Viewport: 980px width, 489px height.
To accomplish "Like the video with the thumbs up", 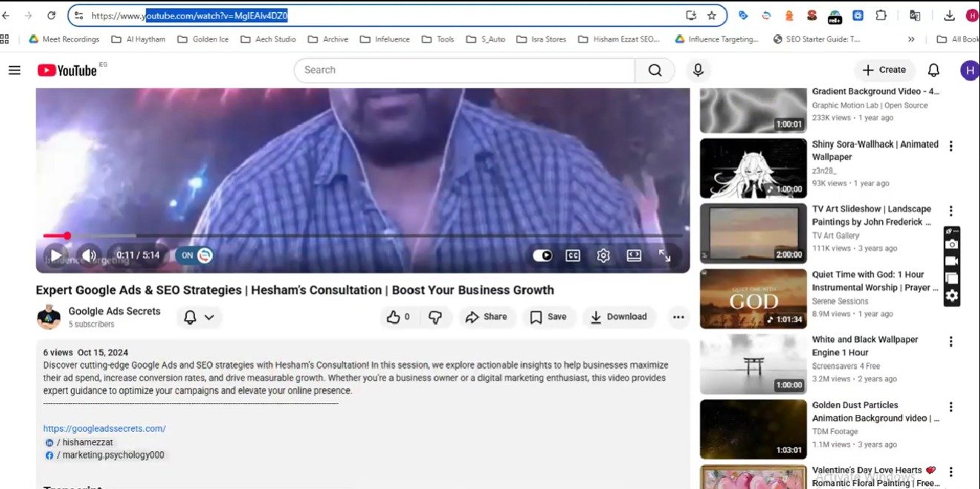I will point(394,317).
